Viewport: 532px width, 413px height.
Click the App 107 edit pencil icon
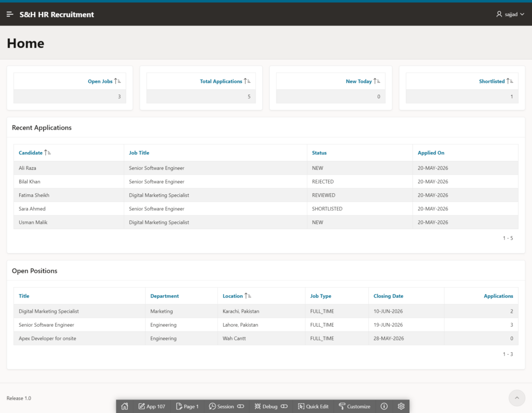coord(141,406)
